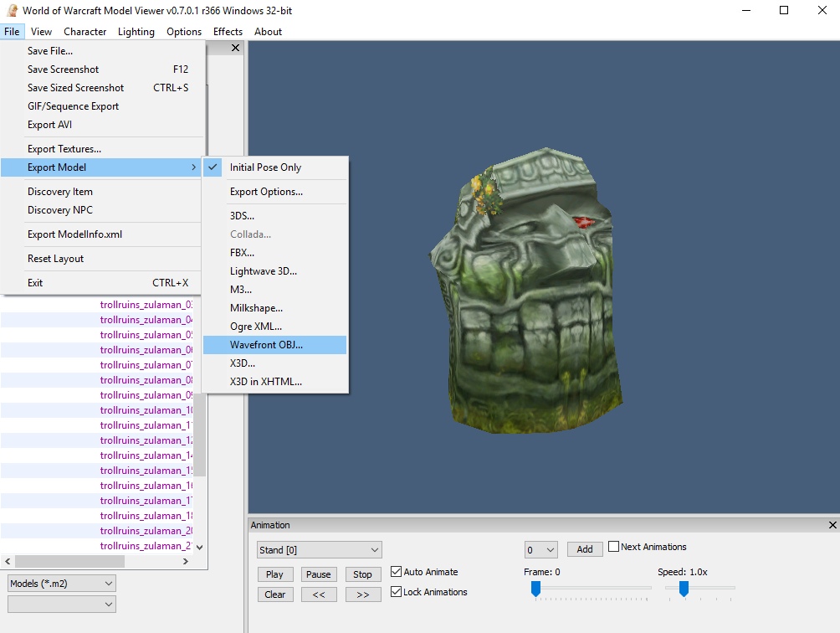This screenshot has width=840, height=633.
Task: Export model as FBX...
Action: 275,253
